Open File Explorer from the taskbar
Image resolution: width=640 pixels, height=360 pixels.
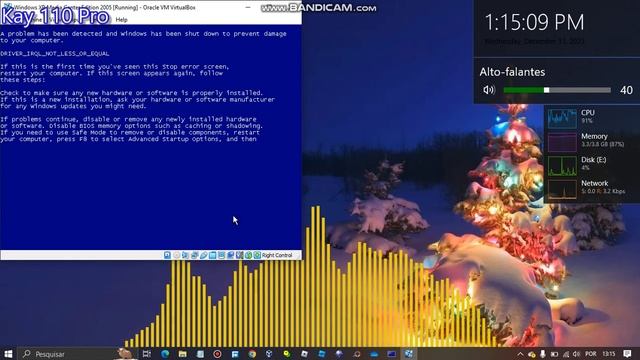click(x=182, y=354)
